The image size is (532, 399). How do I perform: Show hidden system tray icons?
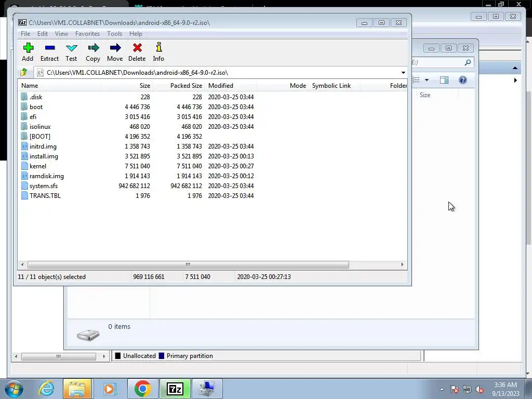pyautogui.click(x=442, y=389)
